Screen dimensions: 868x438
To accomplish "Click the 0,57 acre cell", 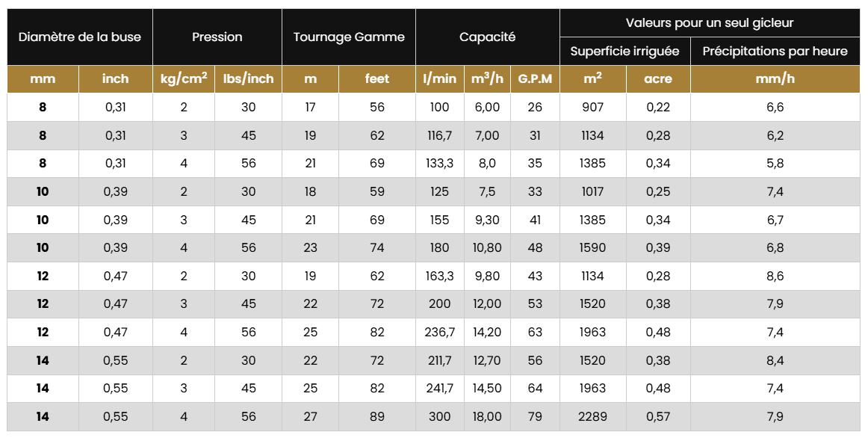I will 658,416.
